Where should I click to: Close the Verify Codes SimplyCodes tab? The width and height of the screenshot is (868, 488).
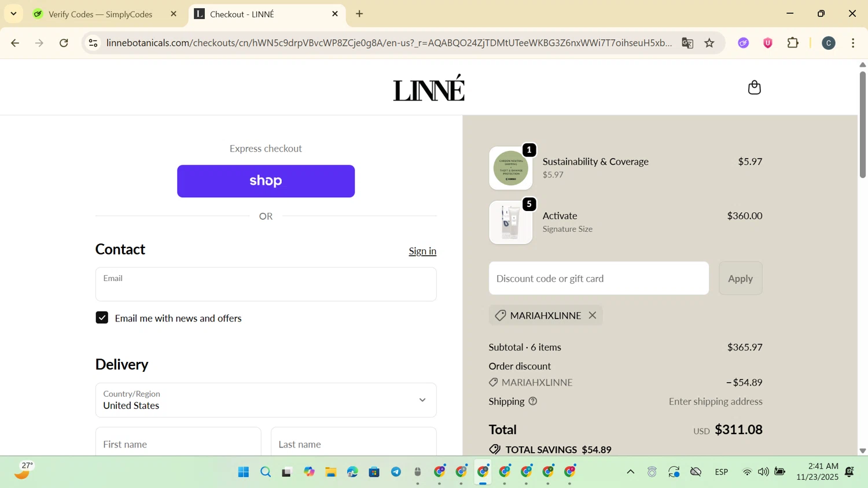(x=174, y=14)
